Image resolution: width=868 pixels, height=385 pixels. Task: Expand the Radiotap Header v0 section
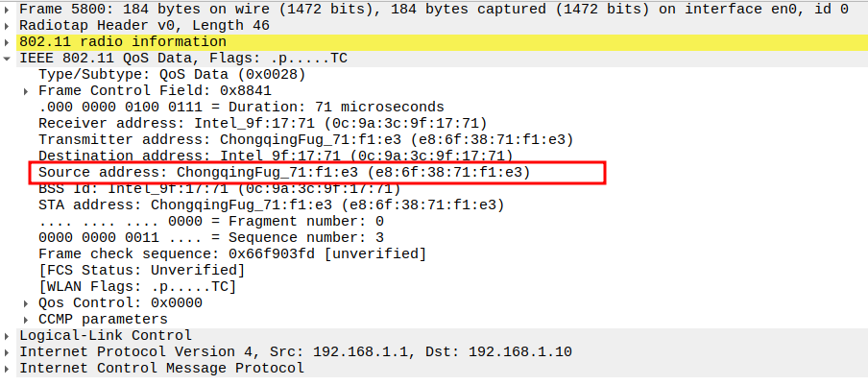(x=9, y=25)
